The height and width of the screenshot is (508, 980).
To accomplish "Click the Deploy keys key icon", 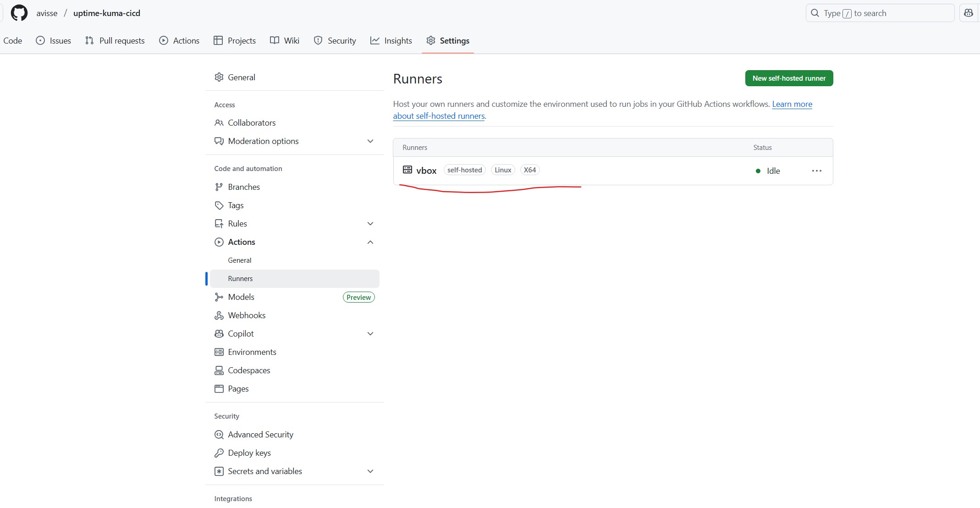I will pos(219,453).
